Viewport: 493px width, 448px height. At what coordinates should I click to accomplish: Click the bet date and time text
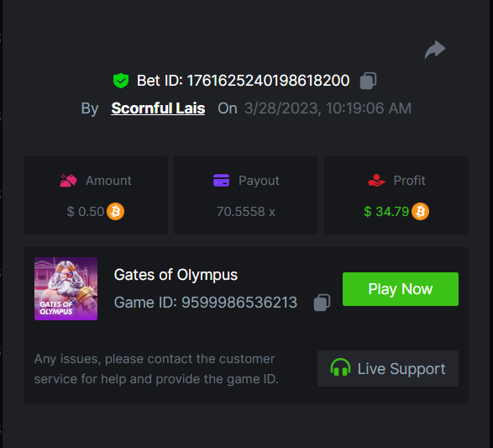pyautogui.click(x=328, y=108)
